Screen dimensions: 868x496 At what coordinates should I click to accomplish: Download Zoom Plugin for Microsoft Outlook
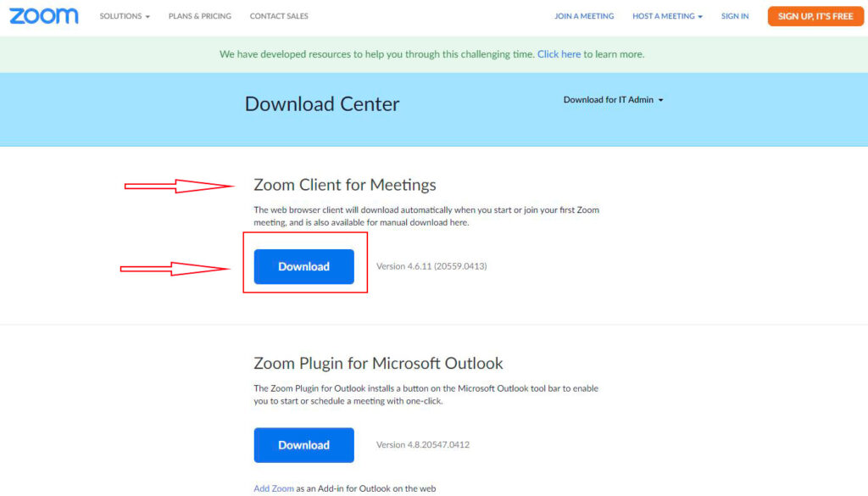click(304, 445)
